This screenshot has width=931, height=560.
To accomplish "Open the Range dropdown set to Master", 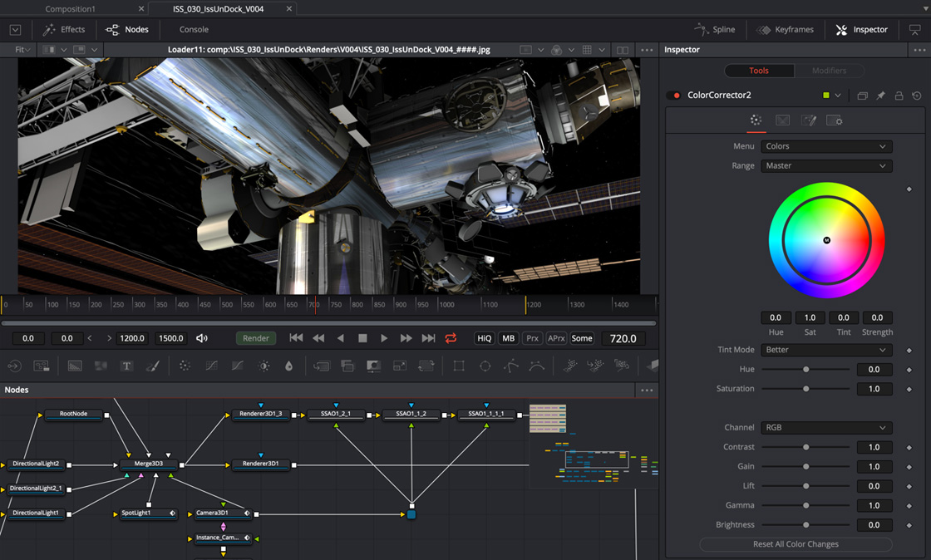I will pyautogui.click(x=825, y=165).
